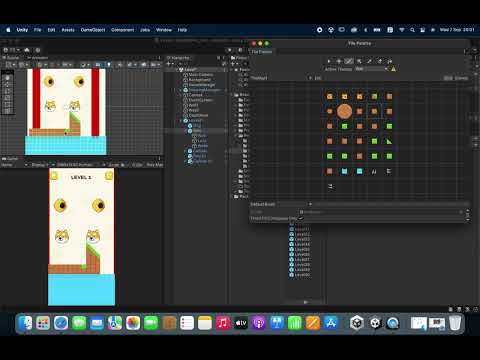This screenshot has width=480, height=360.
Task: Open Safari from the dock
Action: pos(61,323)
